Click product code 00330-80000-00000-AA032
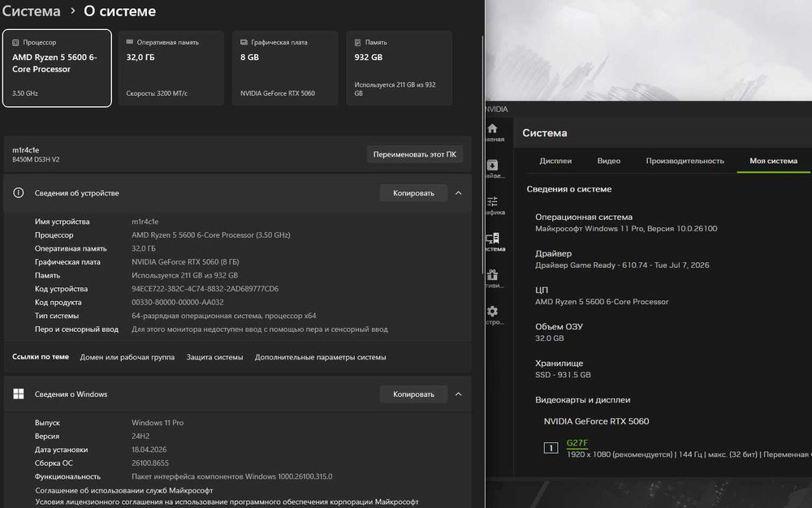The width and height of the screenshot is (812, 508). [x=178, y=302]
